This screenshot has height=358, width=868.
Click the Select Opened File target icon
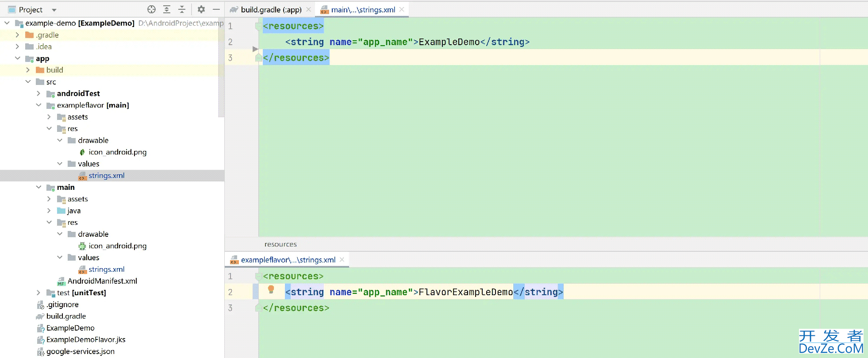click(x=151, y=9)
